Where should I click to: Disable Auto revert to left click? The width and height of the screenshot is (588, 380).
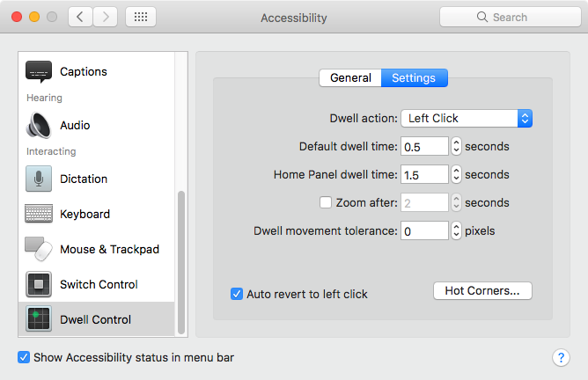(x=237, y=294)
